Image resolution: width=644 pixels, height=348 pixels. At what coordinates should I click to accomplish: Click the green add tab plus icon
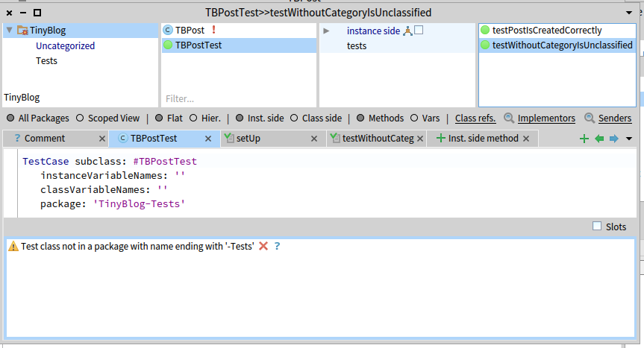click(584, 139)
